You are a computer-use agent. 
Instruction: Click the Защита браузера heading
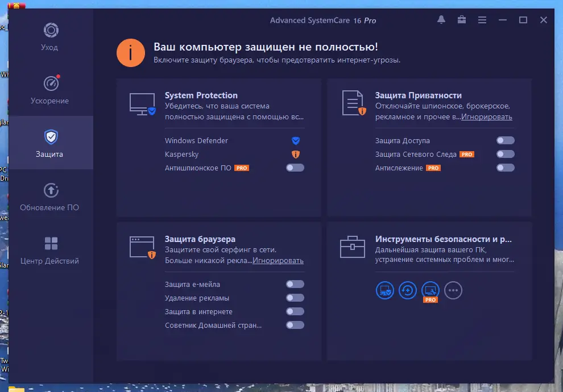tap(200, 239)
